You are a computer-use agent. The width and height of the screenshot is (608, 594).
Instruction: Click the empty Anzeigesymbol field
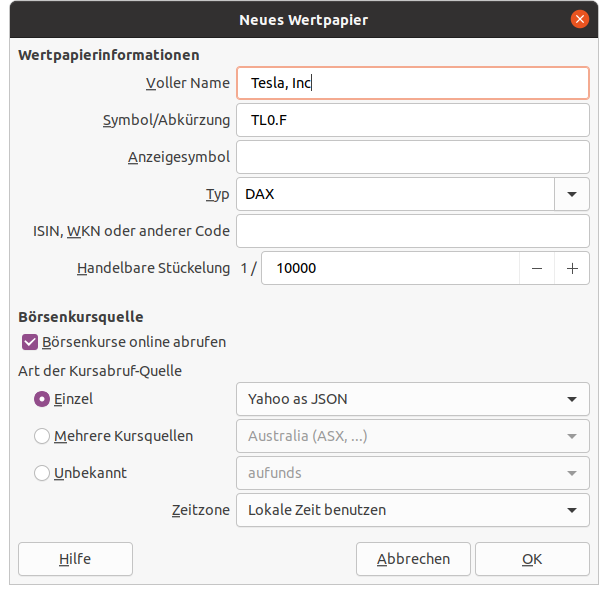412,157
